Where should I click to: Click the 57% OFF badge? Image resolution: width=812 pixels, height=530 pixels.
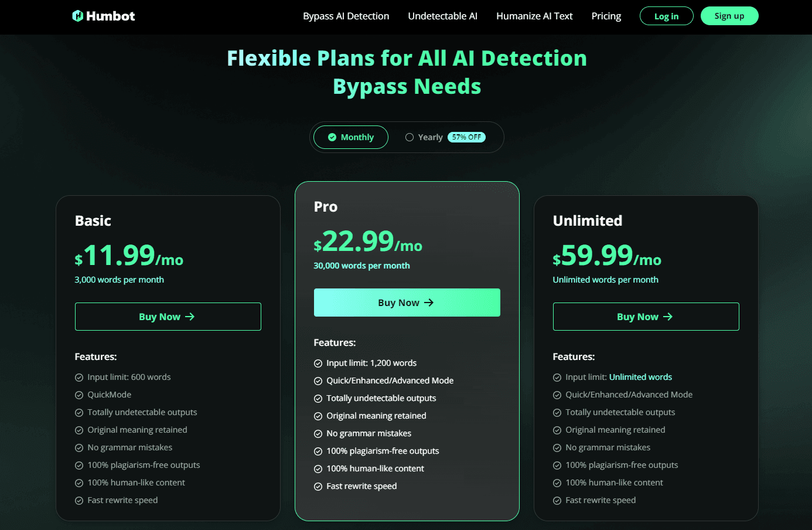(x=466, y=137)
